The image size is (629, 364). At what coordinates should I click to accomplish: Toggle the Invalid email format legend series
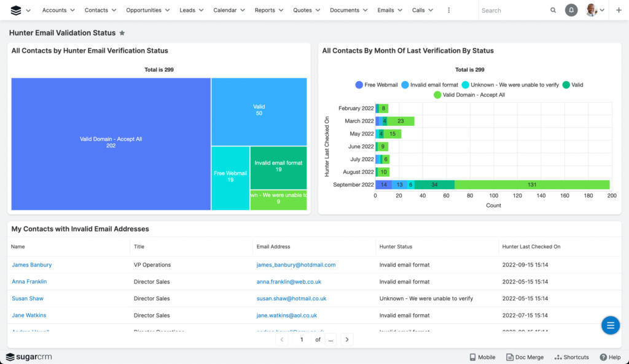click(429, 85)
